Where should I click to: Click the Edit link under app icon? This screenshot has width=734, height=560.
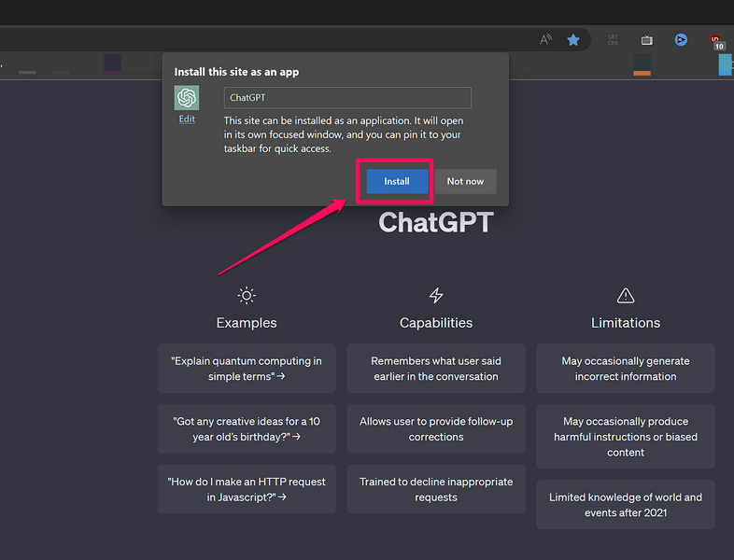click(x=187, y=119)
